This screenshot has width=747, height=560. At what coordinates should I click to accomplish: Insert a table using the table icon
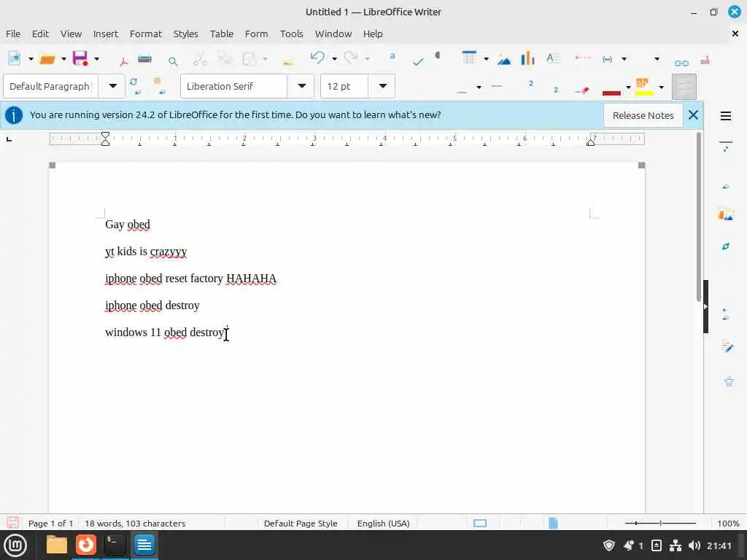coord(469,58)
